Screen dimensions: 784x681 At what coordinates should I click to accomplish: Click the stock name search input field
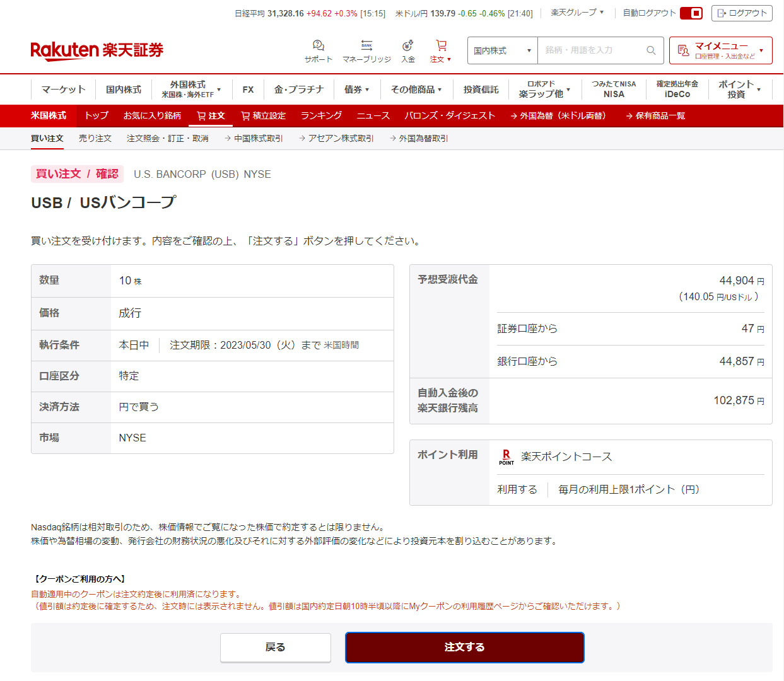(590, 50)
